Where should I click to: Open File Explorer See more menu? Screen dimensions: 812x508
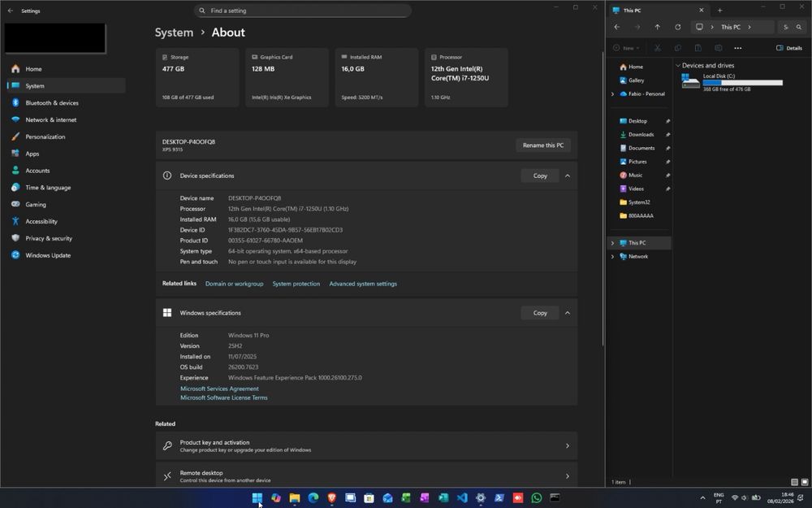738,48
